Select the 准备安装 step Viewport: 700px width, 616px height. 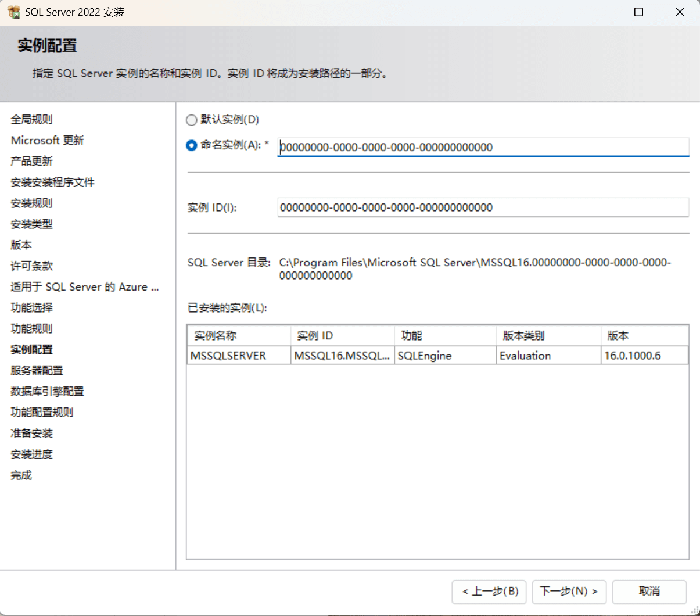tap(31, 433)
